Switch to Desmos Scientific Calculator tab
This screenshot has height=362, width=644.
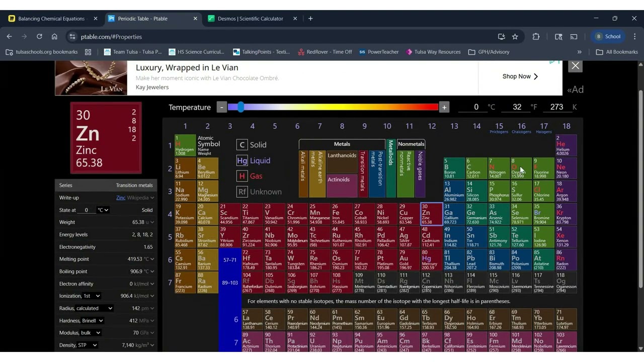click(x=251, y=19)
